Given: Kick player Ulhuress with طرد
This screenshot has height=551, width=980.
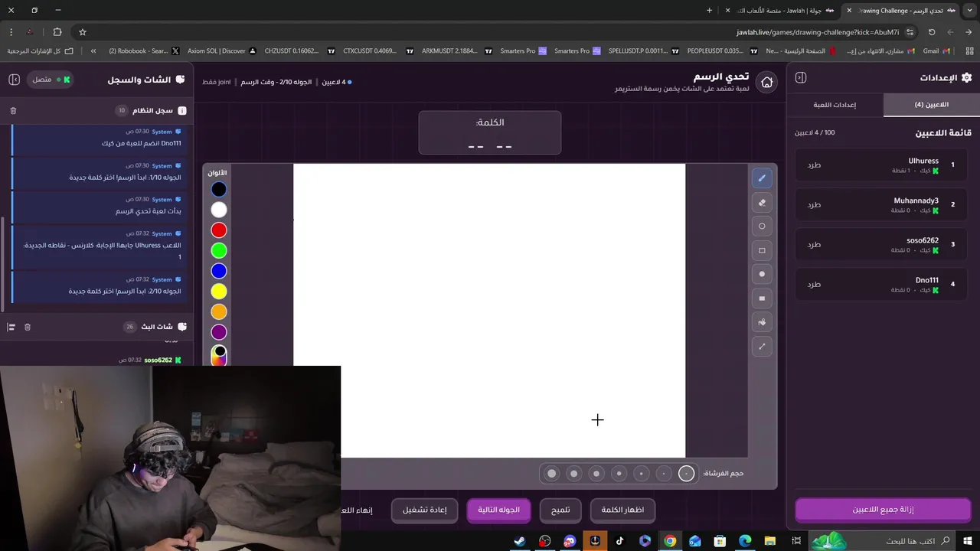Looking at the screenshot, I should pyautogui.click(x=814, y=165).
